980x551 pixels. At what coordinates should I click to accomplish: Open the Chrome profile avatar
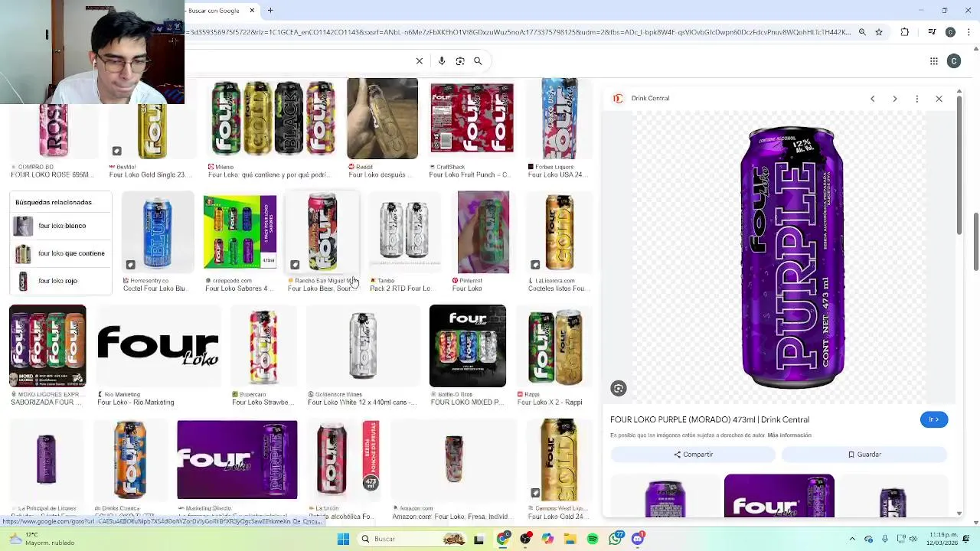(950, 32)
